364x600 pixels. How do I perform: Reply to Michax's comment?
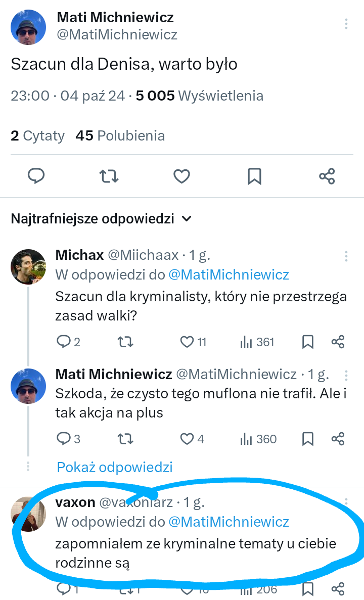point(63,342)
